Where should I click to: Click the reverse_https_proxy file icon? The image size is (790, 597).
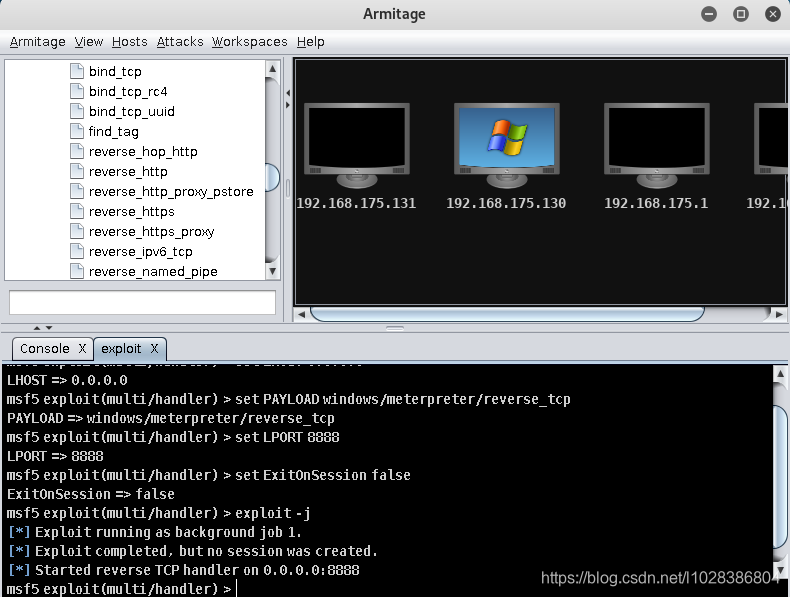pos(77,231)
